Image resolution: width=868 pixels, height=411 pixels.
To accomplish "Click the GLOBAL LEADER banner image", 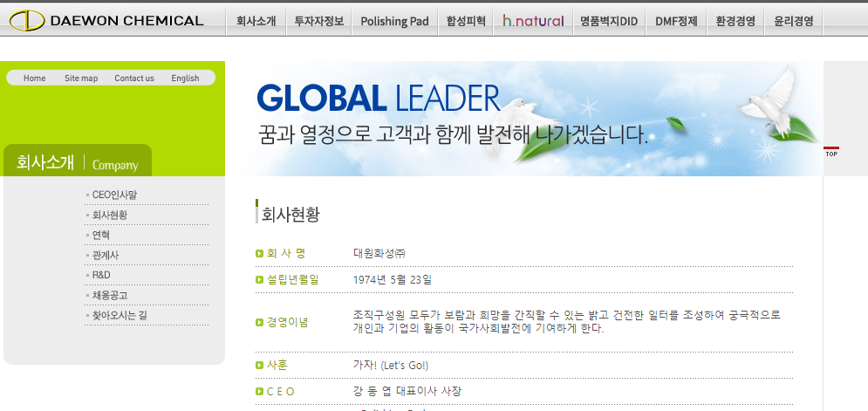I will (x=525, y=119).
